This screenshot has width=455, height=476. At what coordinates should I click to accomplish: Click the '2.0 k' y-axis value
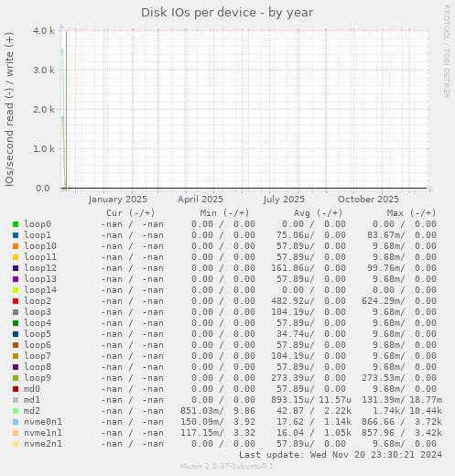point(44,110)
